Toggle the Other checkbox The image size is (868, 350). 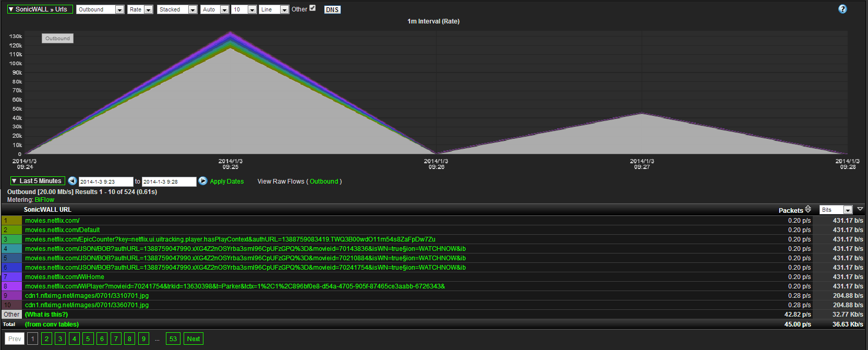pos(312,8)
